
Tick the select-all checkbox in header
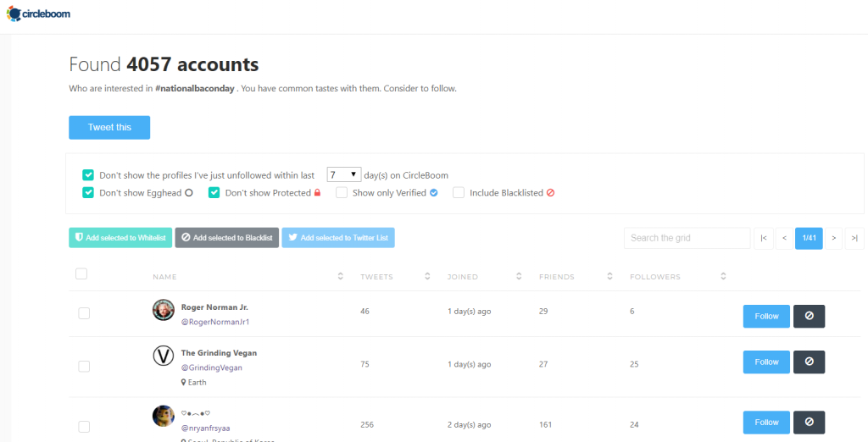click(81, 273)
